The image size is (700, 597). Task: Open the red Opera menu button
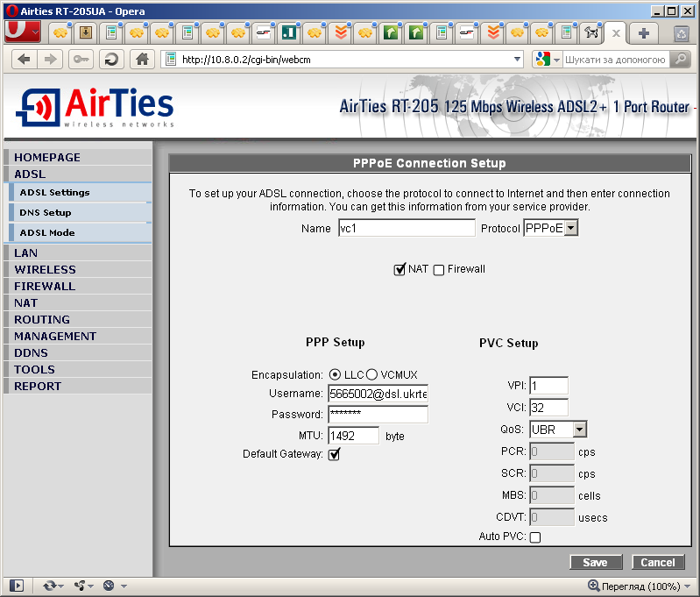(22, 32)
